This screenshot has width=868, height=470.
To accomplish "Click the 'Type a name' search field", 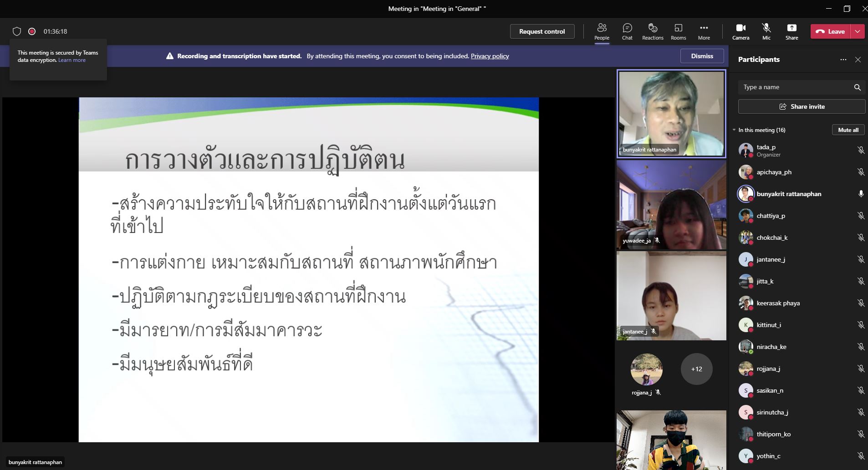I will pyautogui.click(x=795, y=87).
